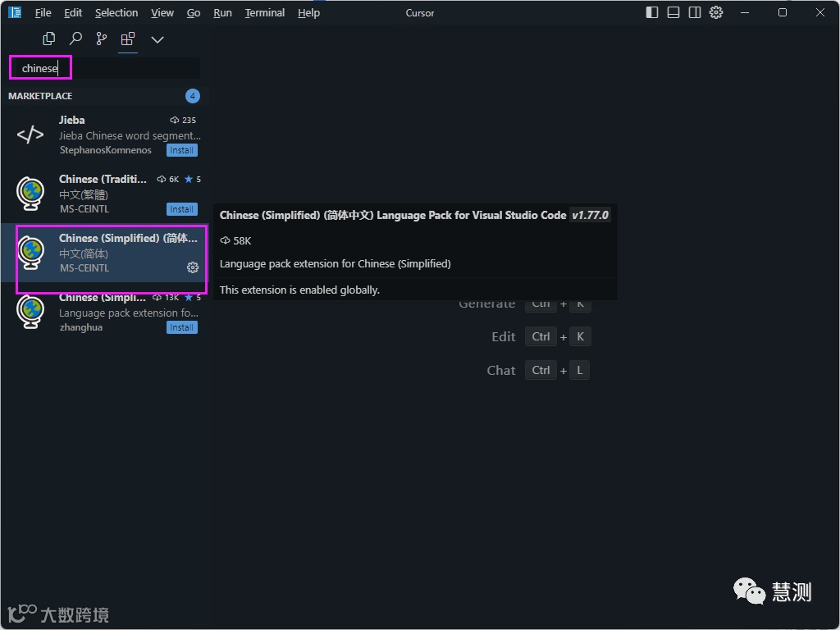The width and height of the screenshot is (840, 630).
Task: Click the L key badge beside Chat
Action: pyautogui.click(x=580, y=370)
